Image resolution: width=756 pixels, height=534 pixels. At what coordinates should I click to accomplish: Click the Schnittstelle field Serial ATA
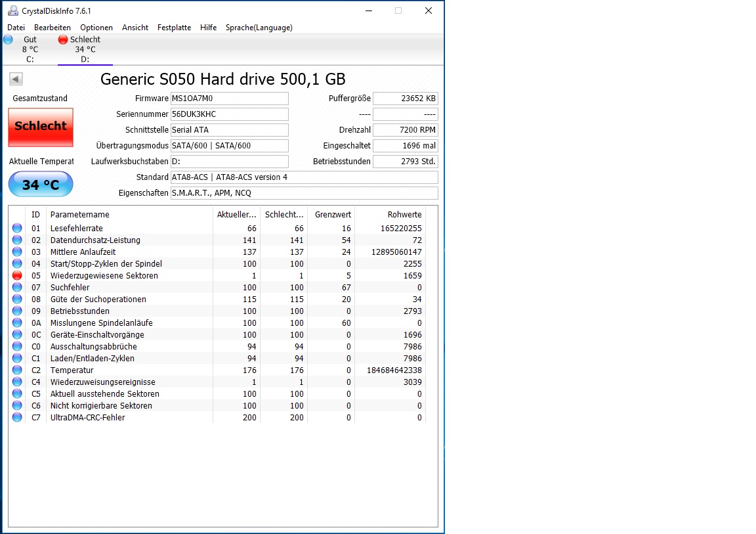pos(230,130)
